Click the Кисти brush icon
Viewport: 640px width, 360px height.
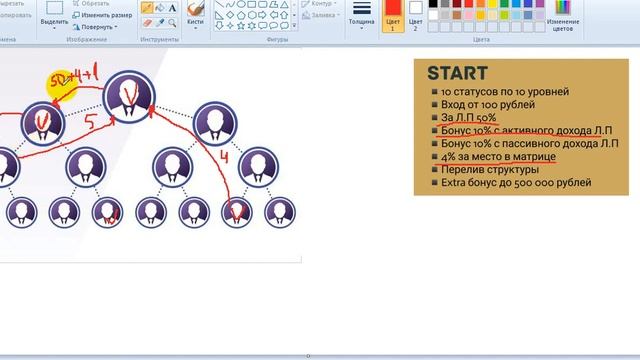(196, 8)
